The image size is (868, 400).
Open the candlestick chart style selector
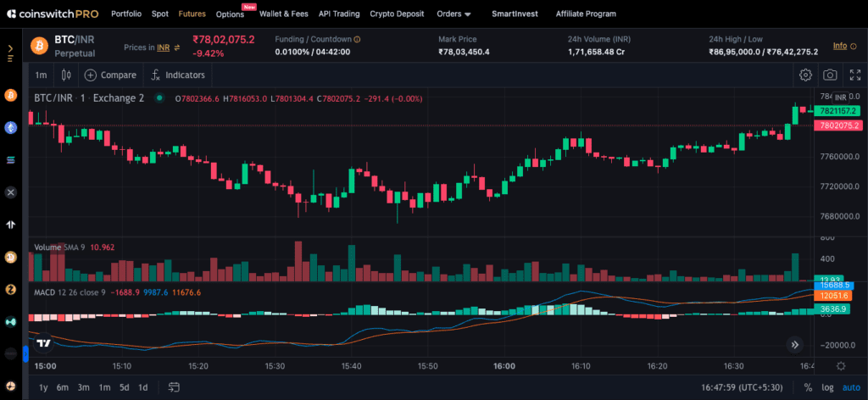(66, 75)
